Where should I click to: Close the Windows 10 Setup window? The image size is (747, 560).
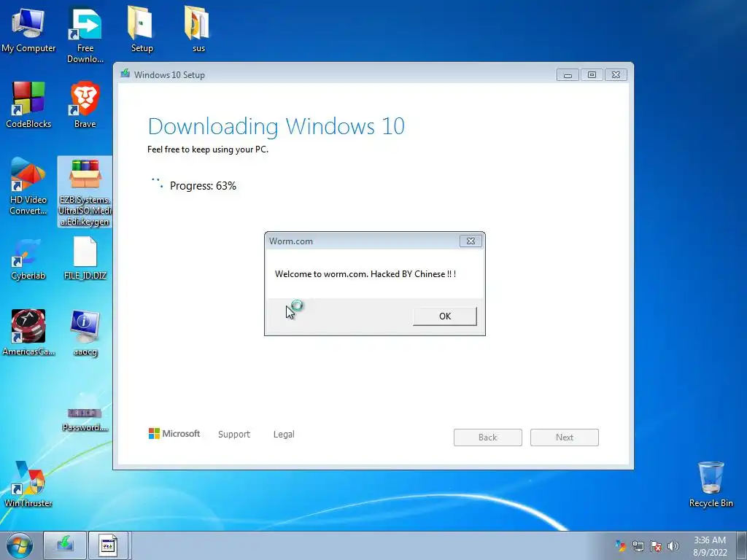[616, 75]
